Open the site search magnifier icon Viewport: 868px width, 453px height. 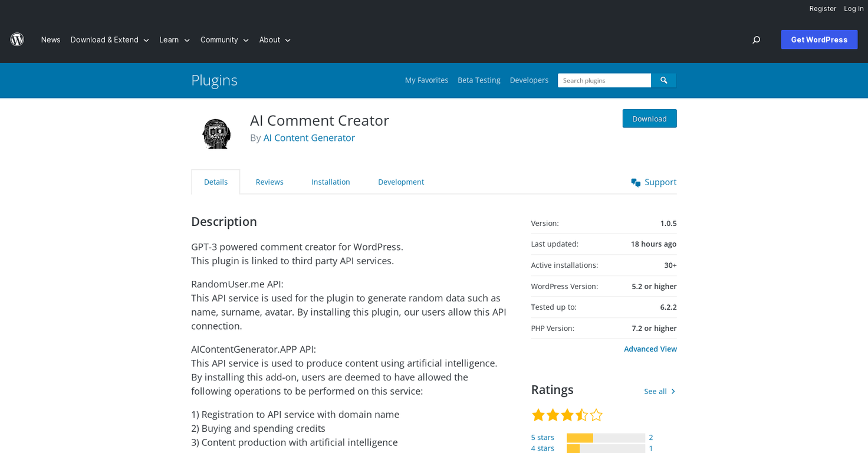[x=756, y=40]
